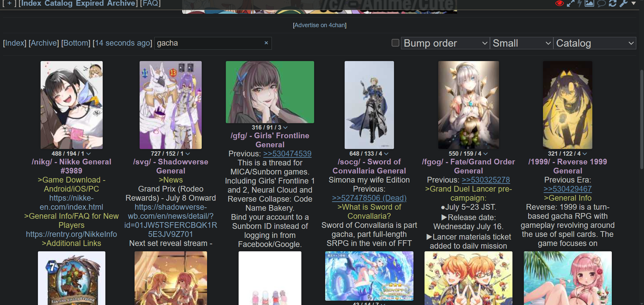Open the Hearthstone card thumbnail in second row
This screenshot has height=305, width=644.
(x=71, y=278)
